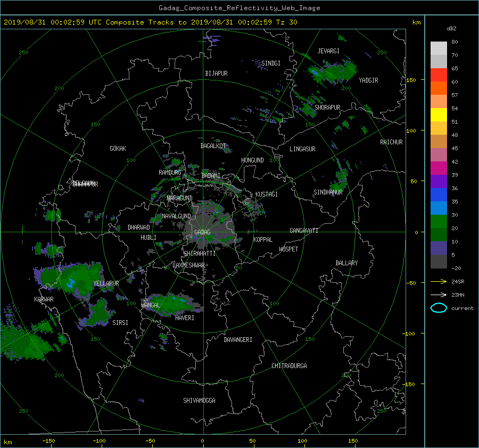Select the SHIRAHATTI label

coord(200,254)
